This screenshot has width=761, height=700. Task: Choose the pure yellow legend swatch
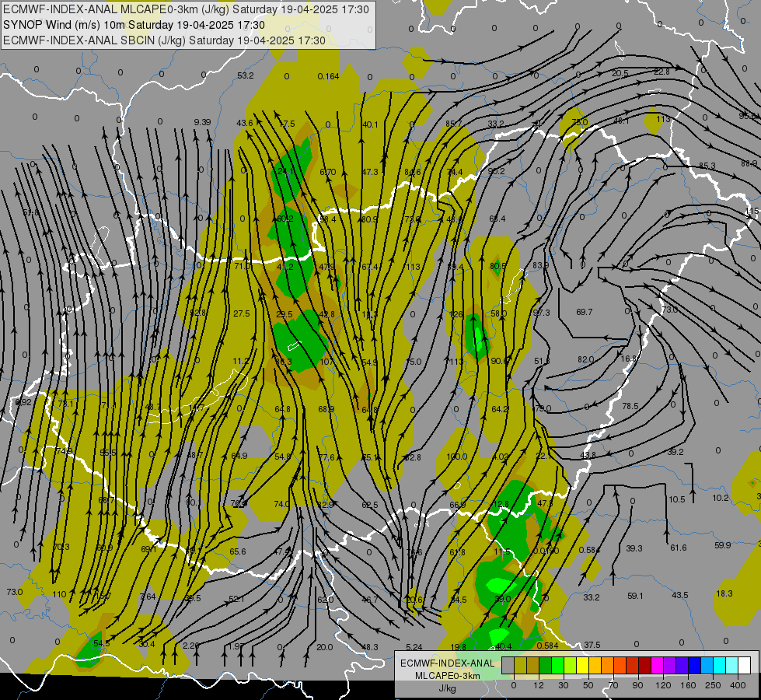point(582,666)
